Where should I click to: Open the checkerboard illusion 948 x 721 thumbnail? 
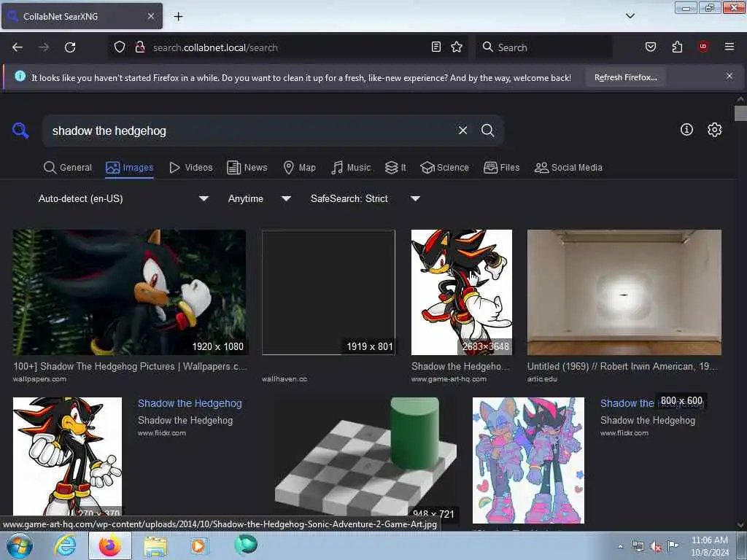(366, 457)
